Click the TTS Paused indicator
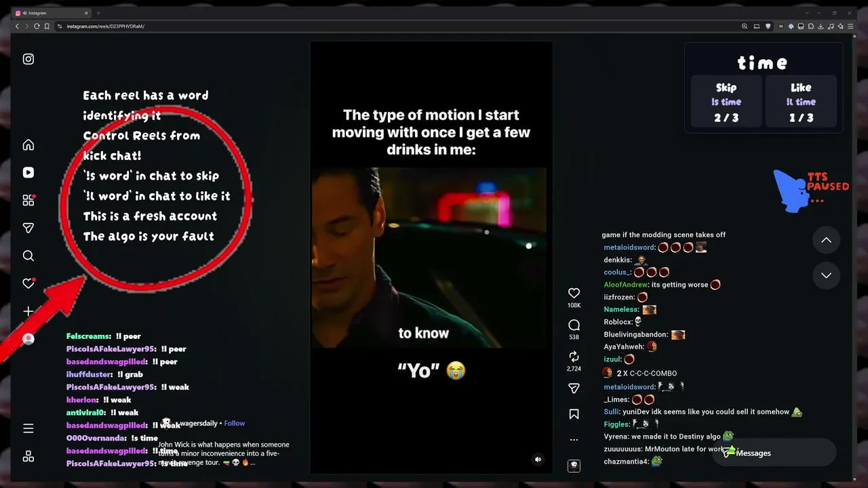Screen dimensions: 868x488 811,190
